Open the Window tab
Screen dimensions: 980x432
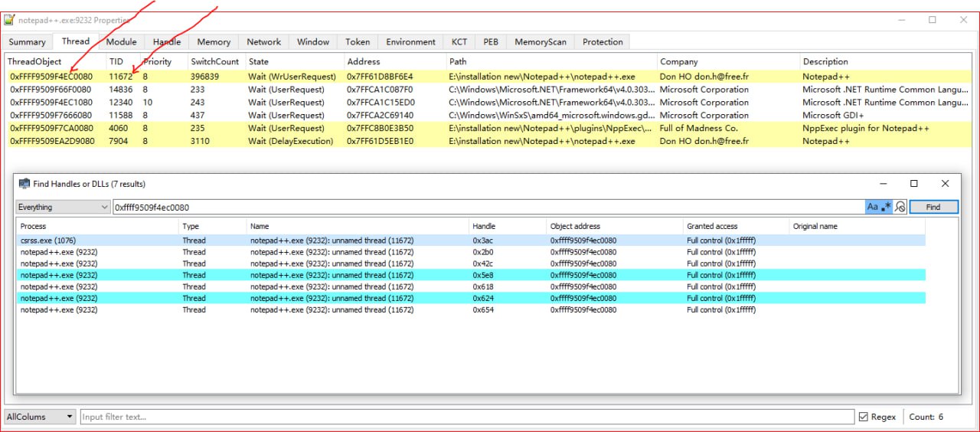[313, 42]
